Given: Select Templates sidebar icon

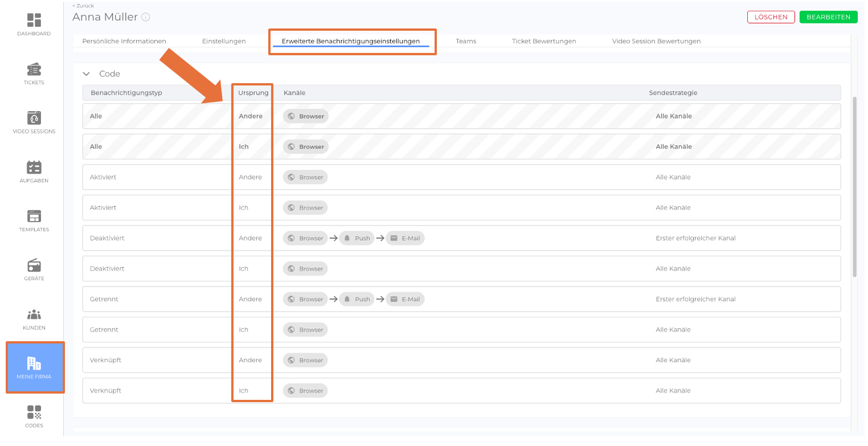Looking at the screenshot, I should tap(34, 216).
